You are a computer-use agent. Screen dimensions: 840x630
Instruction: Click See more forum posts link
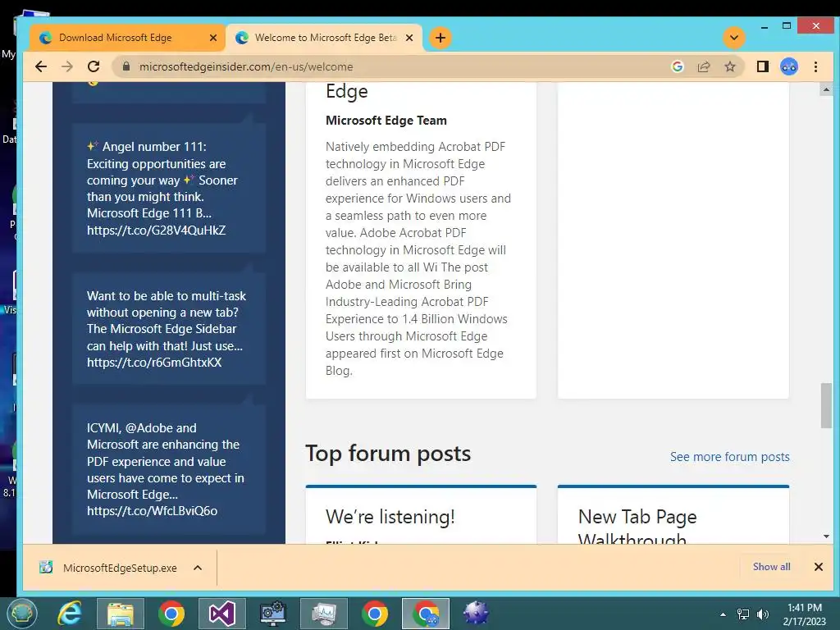pos(729,456)
